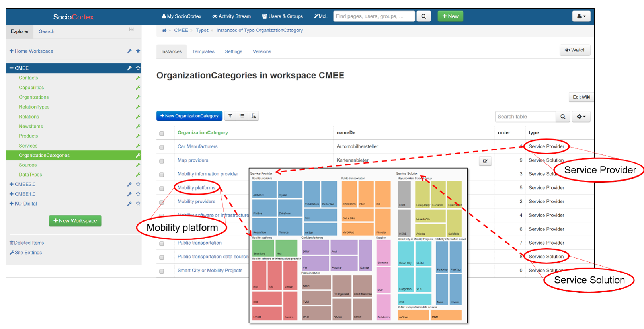The height and width of the screenshot is (329, 644).
Task: Click the Watch button
Action: click(575, 50)
